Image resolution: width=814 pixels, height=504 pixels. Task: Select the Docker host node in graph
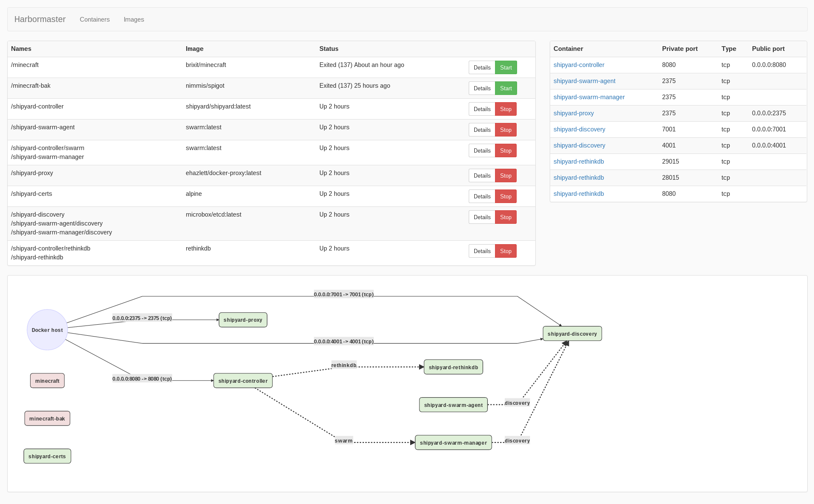(47, 330)
